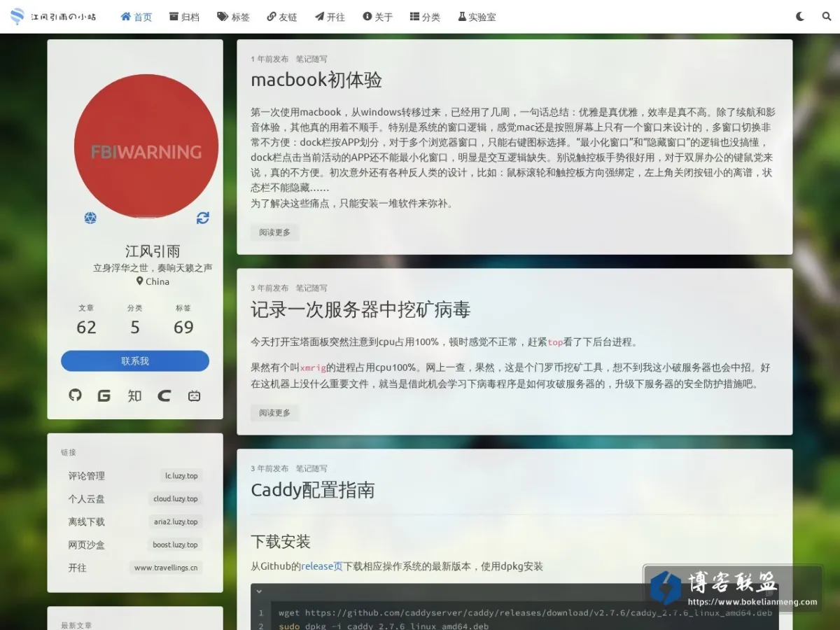Click the aria2.luzy.top tag
The image size is (840, 630).
[x=176, y=522]
